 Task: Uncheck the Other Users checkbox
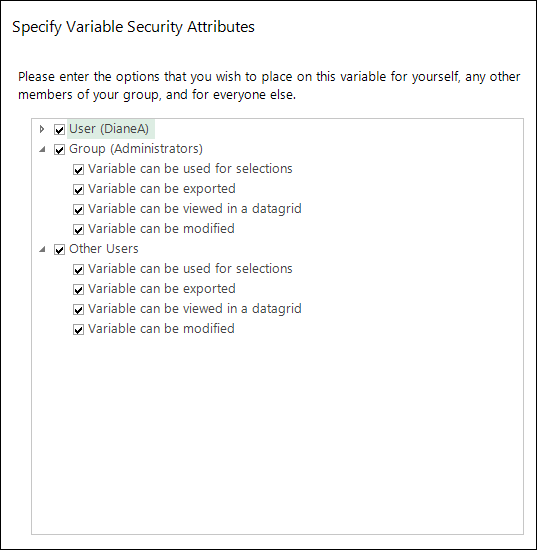(59, 249)
